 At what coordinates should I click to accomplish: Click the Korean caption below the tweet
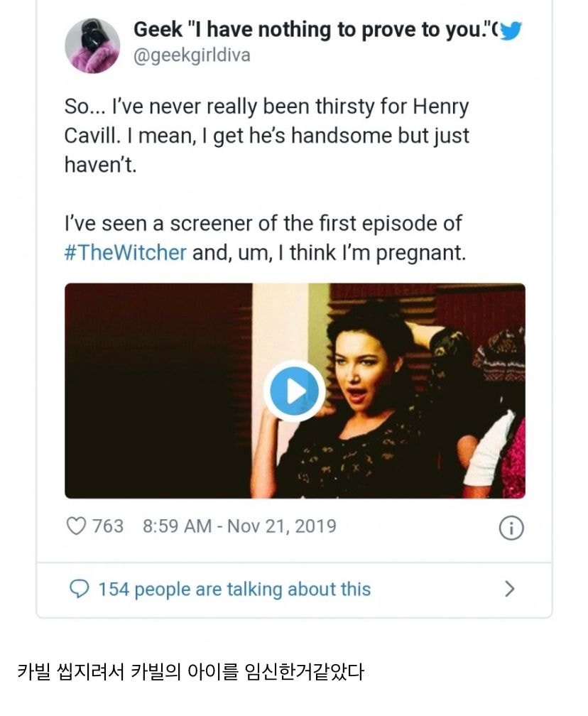point(190,671)
